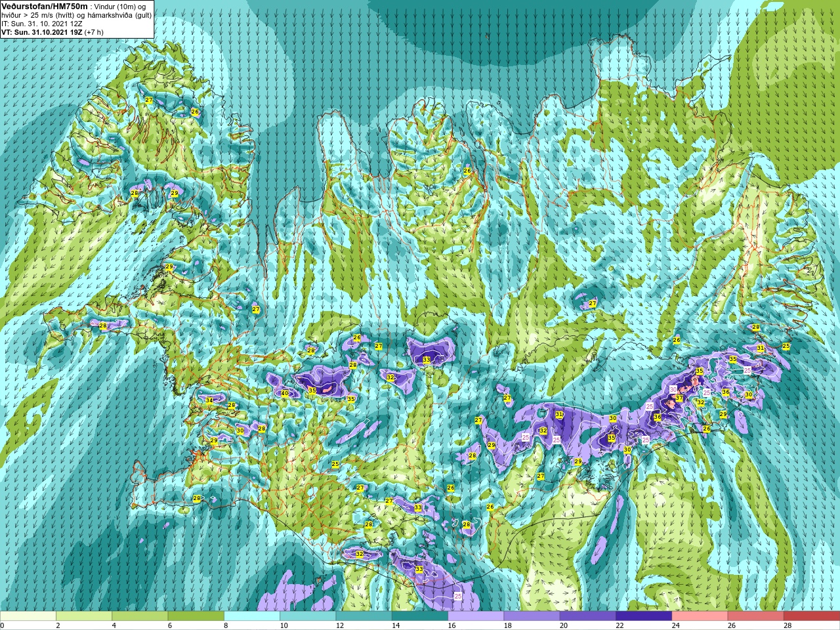840x630 pixels.
Task: Click the Veðurstofan/HM750m title text
Action: click(45, 5)
